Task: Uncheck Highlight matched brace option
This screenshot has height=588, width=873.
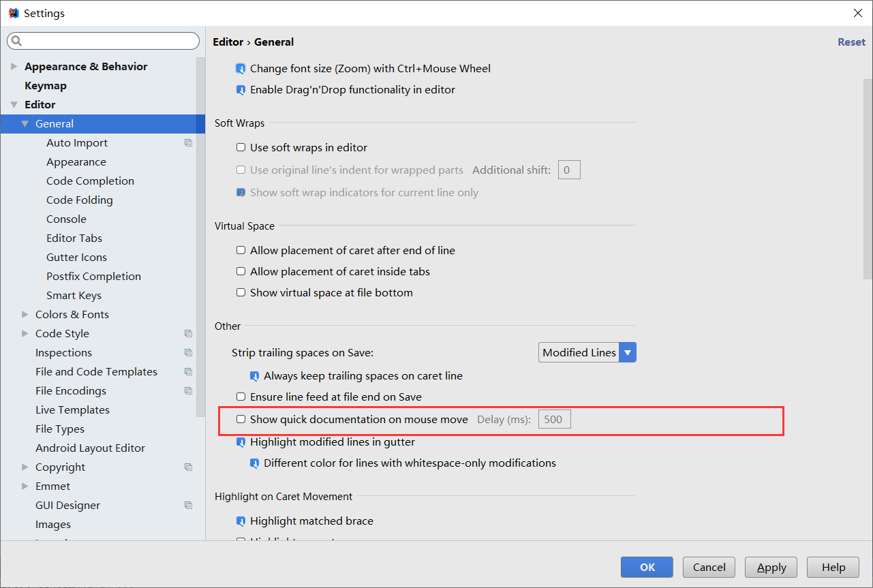Action: click(x=241, y=521)
